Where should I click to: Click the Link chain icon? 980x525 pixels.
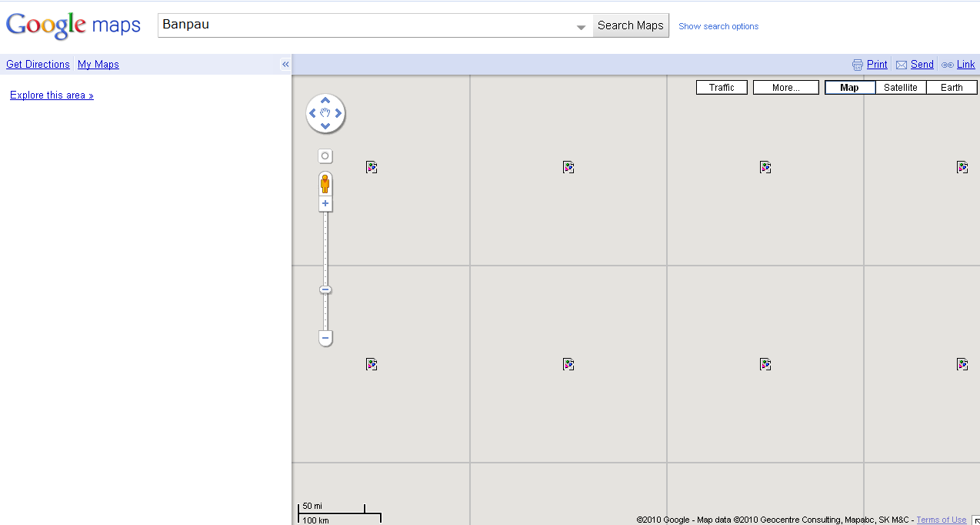click(x=948, y=65)
